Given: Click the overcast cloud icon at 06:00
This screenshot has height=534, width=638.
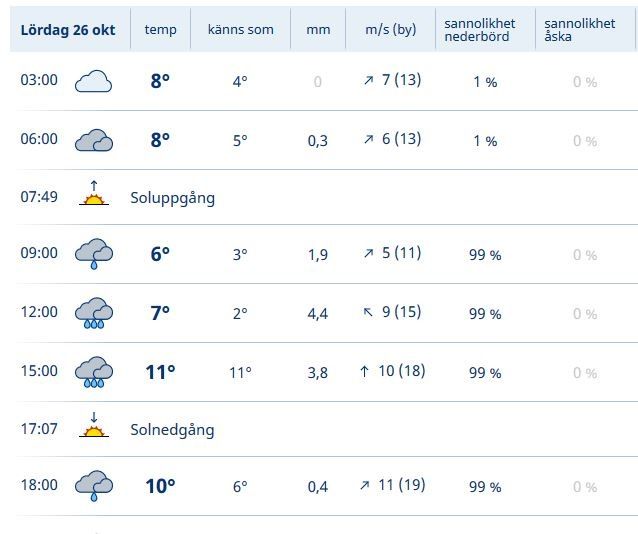Looking at the screenshot, I should [93, 140].
